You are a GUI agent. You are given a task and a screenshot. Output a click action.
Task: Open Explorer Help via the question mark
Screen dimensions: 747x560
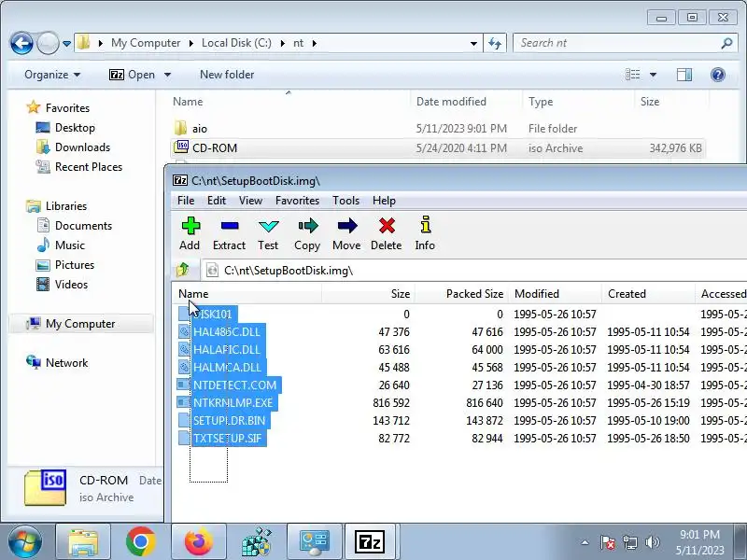(x=717, y=75)
